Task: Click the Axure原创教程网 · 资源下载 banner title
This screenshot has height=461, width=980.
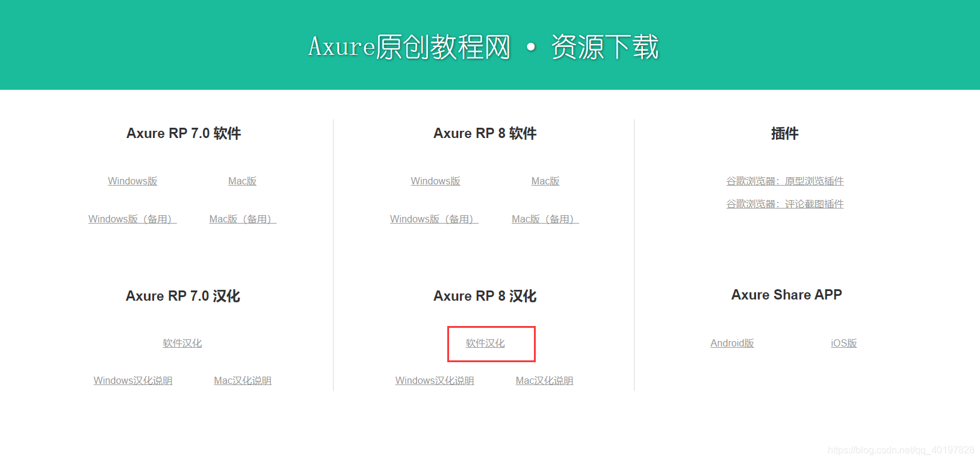Action: pyautogui.click(x=484, y=47)
